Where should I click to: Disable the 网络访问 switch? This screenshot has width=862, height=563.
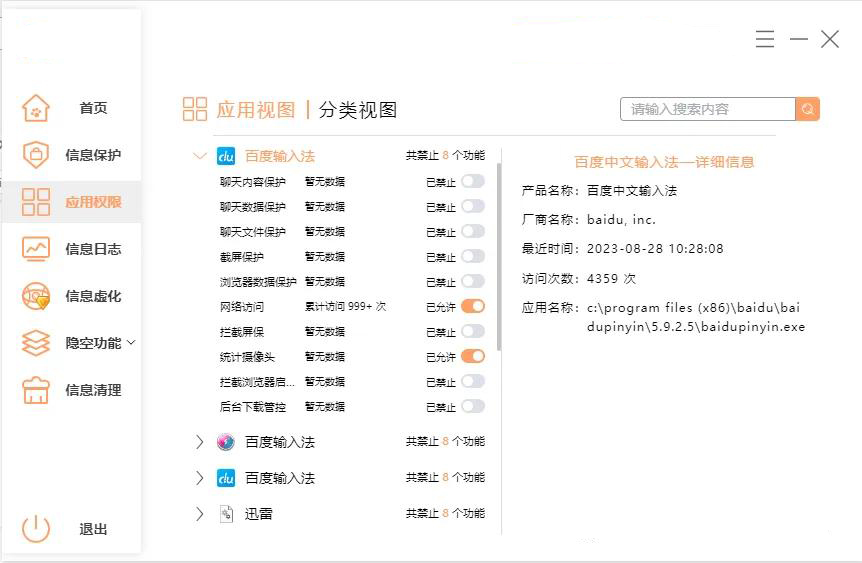[473, 306]
